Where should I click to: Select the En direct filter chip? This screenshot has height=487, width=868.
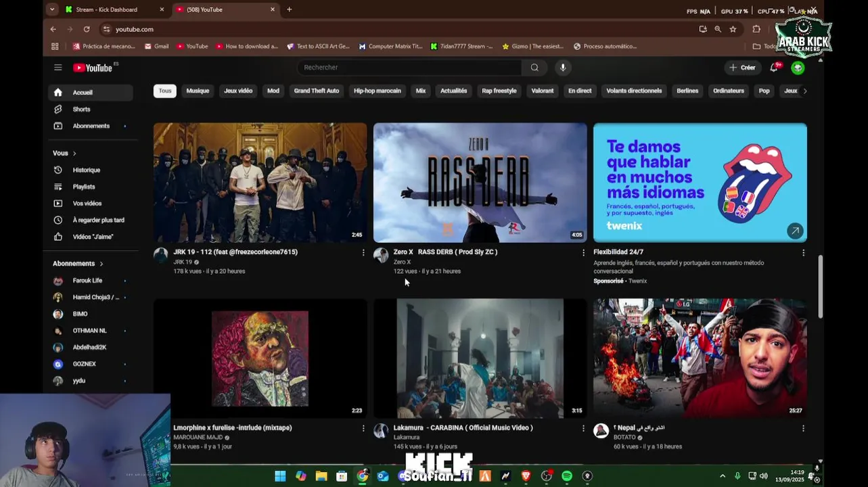[580, 91]
